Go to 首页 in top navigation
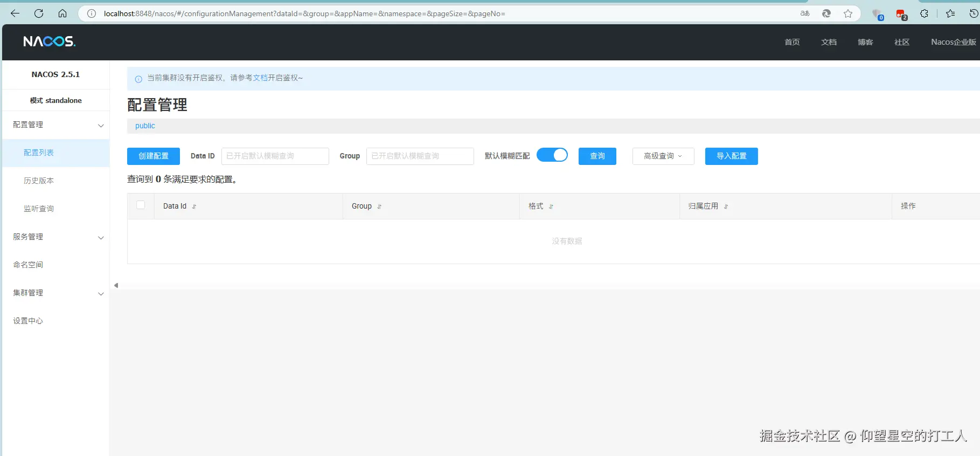Viewport: 980px width, 456px height. pos(792,42)
